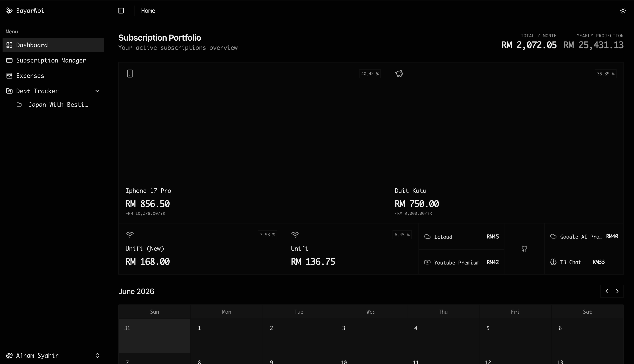The height and width of the screenshot is (364, 634).
Task: Click the Home breadcrumb
Action: point(148,10)
